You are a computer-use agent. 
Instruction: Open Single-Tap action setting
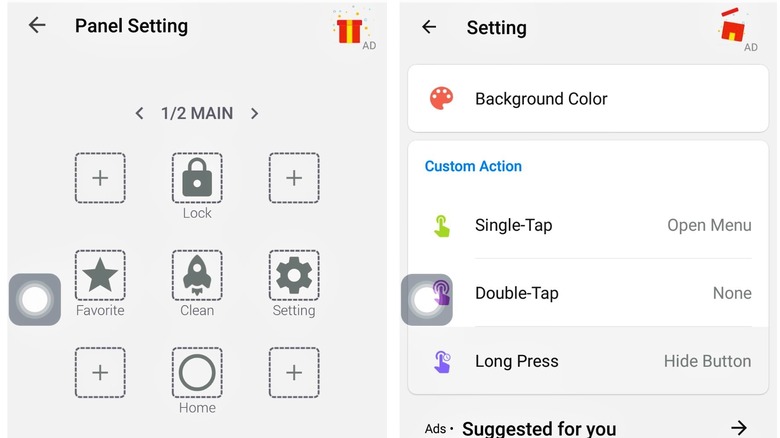588,225
